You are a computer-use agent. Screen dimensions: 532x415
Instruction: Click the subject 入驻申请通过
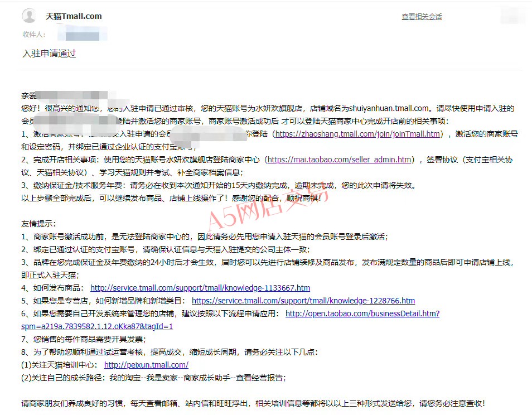point(49,54)
